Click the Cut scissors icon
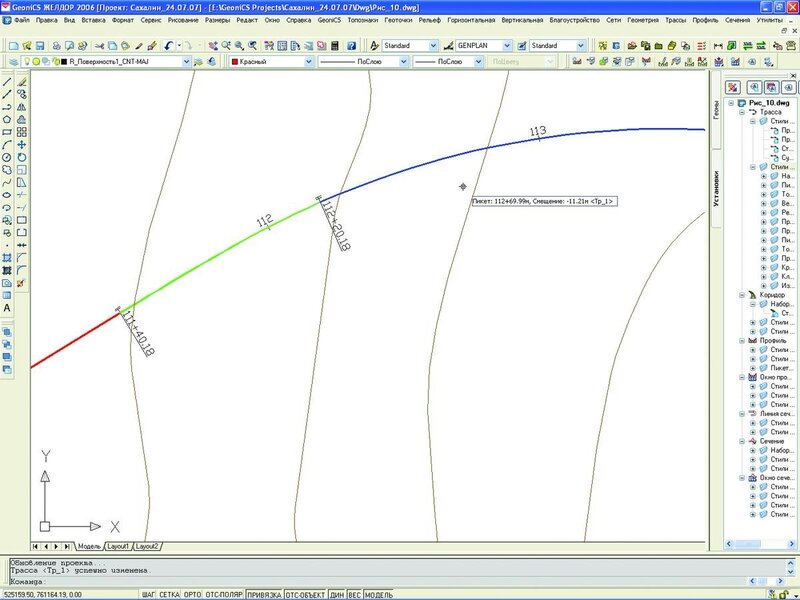 pyautogui.click(x=99, y=46)
